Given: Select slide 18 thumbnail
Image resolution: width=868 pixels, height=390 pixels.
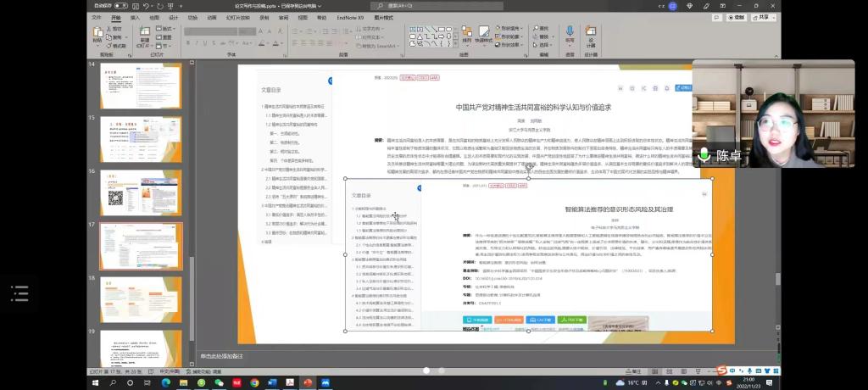Looking at the screenshot, I should tap(129, 292).
